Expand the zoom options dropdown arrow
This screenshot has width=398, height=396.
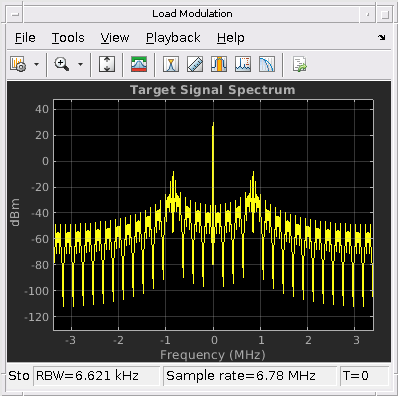[x=80, y=64]
